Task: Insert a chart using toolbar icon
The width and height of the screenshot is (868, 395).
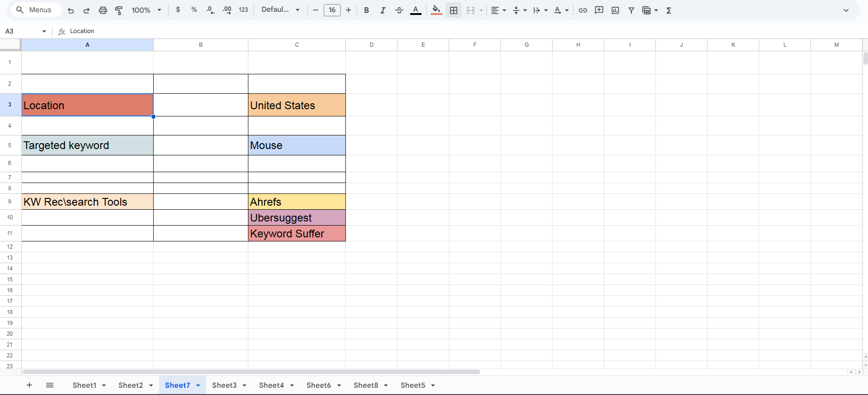Action: pyautogui.click(x=615, y=10)
